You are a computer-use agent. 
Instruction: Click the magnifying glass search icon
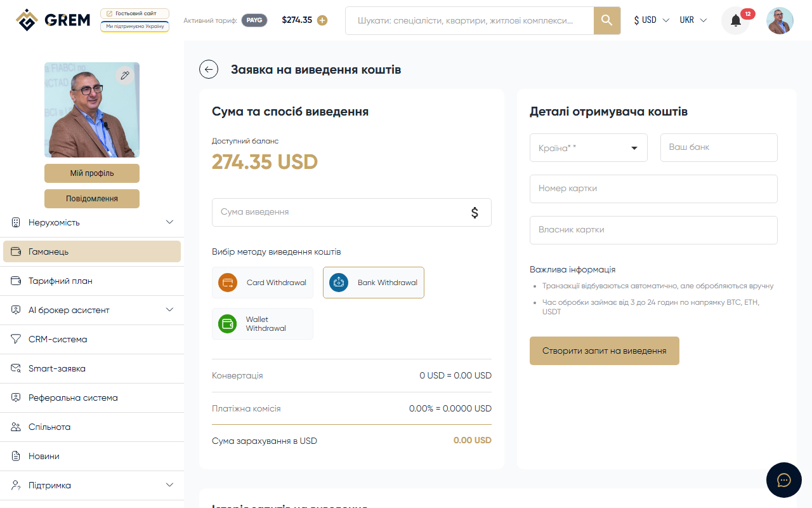606,20
